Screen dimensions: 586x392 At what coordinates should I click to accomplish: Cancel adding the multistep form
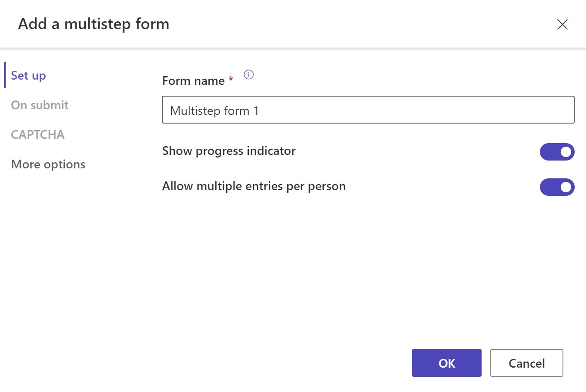pos(526,363)
